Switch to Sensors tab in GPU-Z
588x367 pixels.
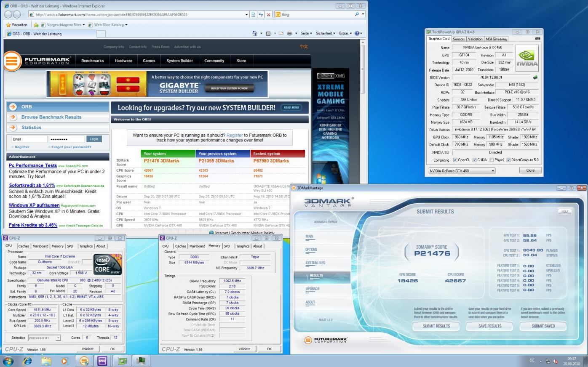click(459, 39)
